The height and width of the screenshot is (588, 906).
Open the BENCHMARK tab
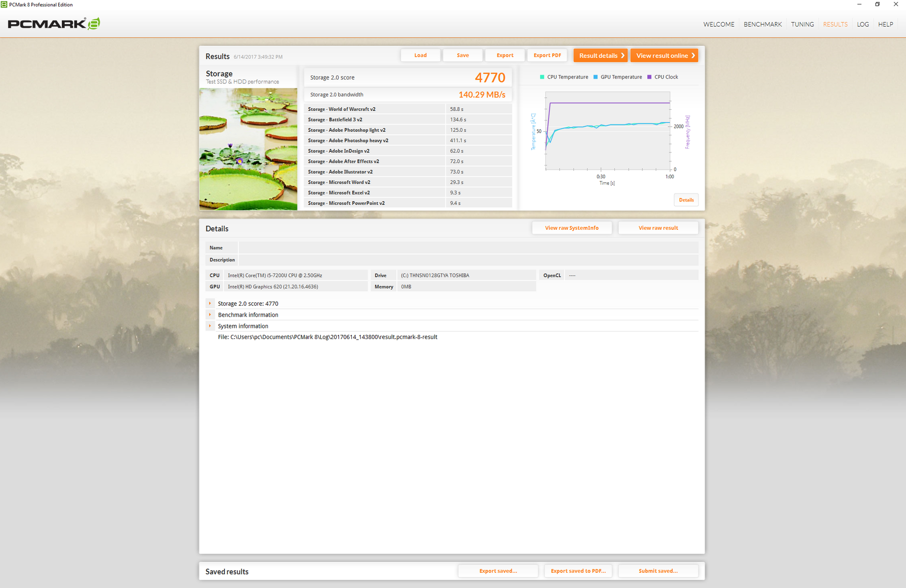click(762, 24)
